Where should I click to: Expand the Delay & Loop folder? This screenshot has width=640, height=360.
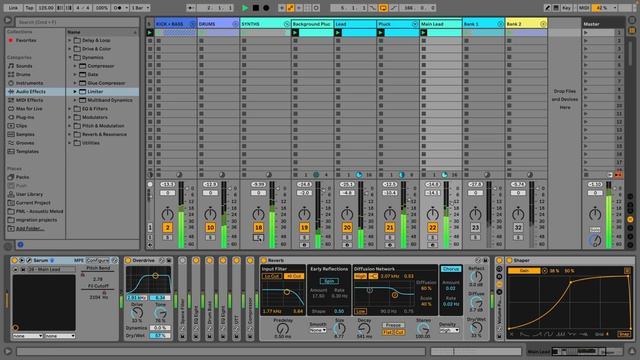[70, 40]
